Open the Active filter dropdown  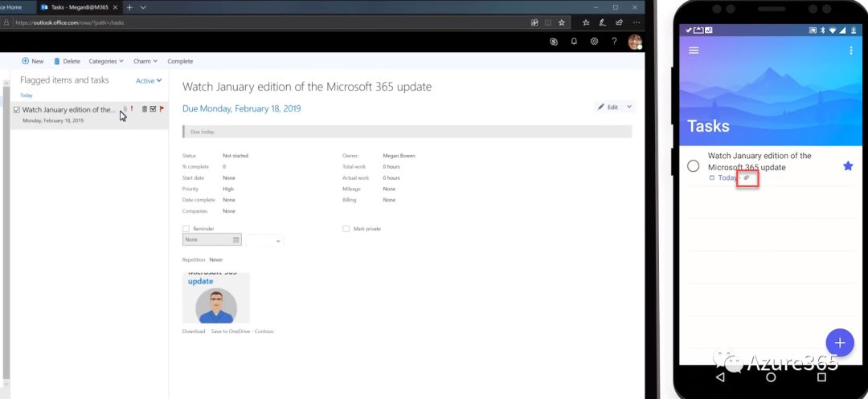point(149,81)
